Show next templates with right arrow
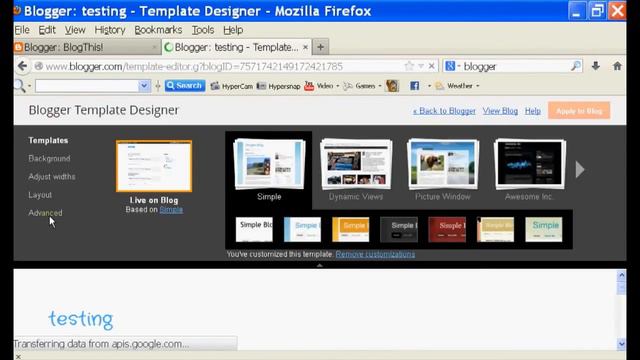The height and width of the screenshot is (360, 640). 580,169
